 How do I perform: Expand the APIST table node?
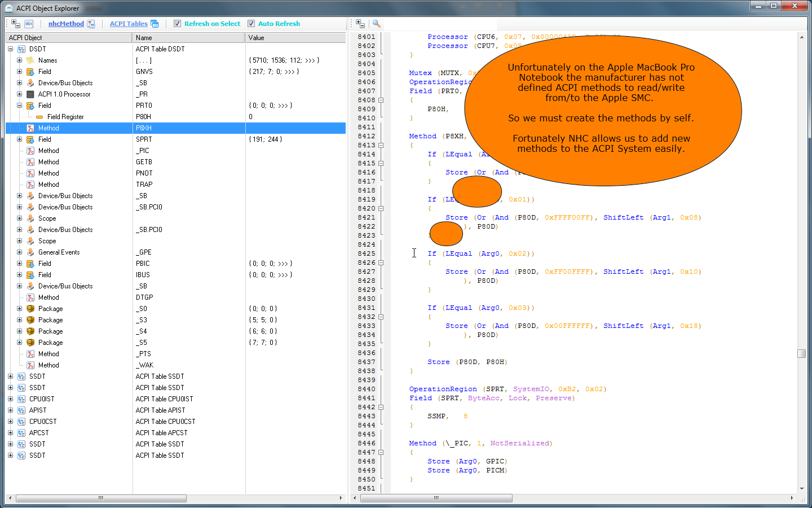(x=11, y=410)
